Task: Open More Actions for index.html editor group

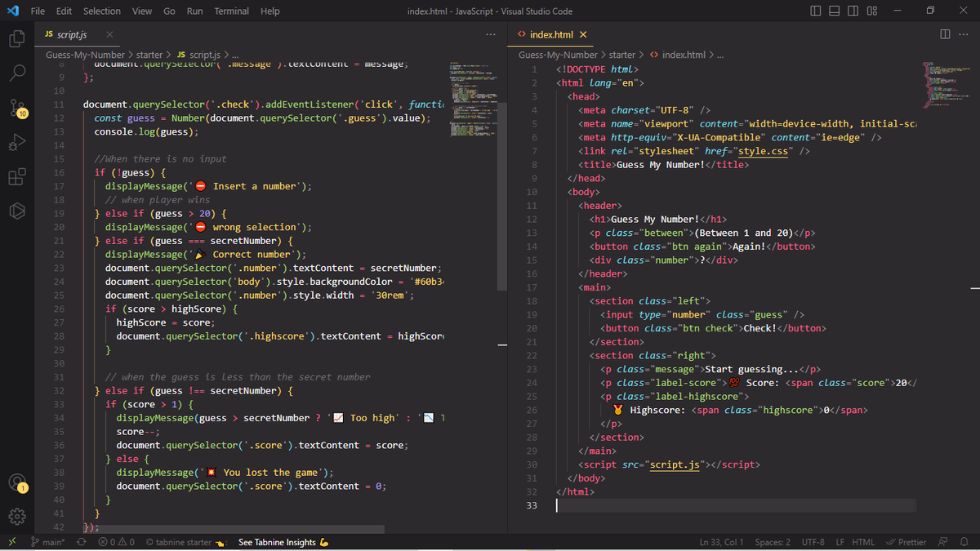Action: pyautogui.click(x=964, y=34)
